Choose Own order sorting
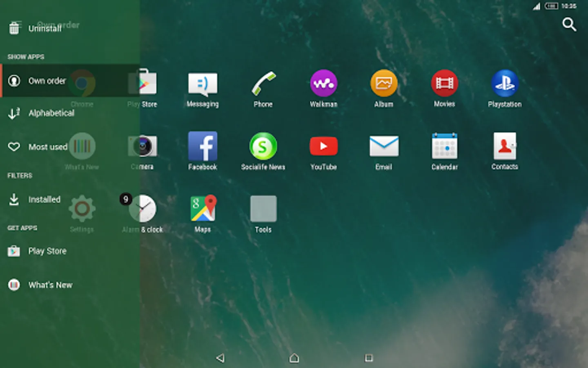Screen dimensions: 588x368 70,81
